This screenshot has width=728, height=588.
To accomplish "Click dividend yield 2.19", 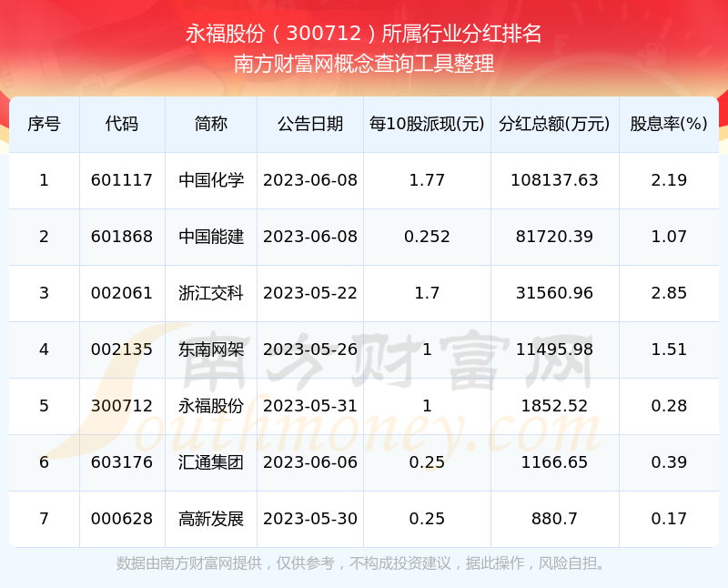I will (669, 180).
